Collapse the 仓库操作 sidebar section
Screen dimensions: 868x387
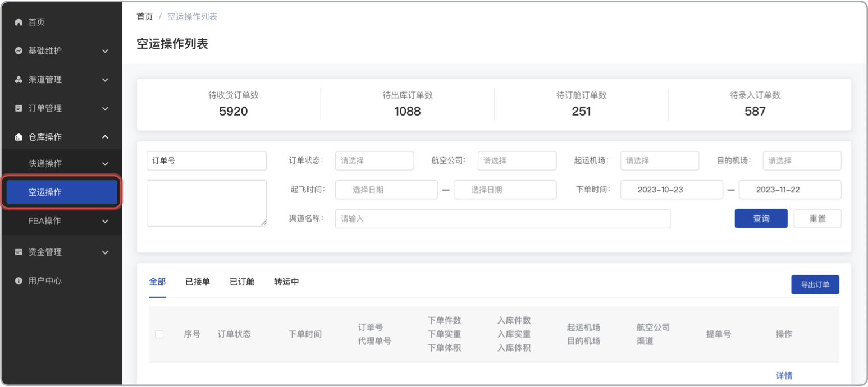pyautogui.click(x=104, y=136)
